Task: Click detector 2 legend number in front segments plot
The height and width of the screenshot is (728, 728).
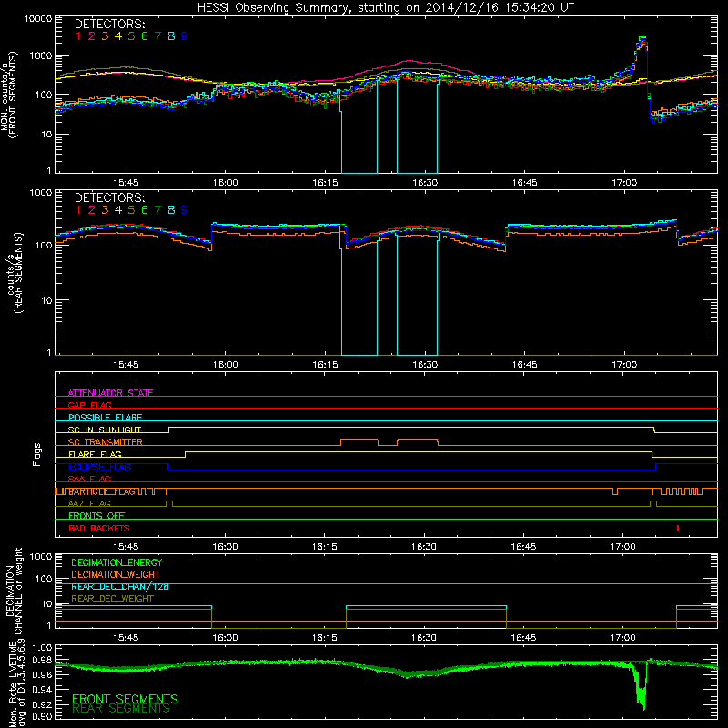Action: pos(92,35)
